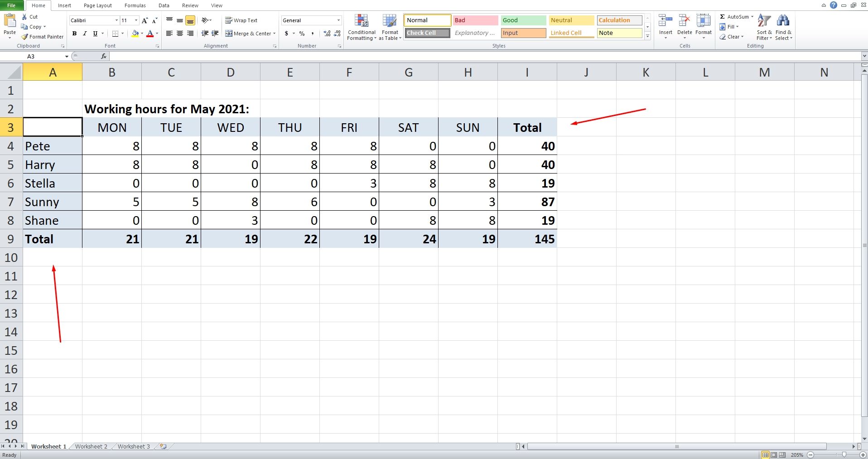Click the zoom slider handle
Screen dimensions: 868x459
844,454
